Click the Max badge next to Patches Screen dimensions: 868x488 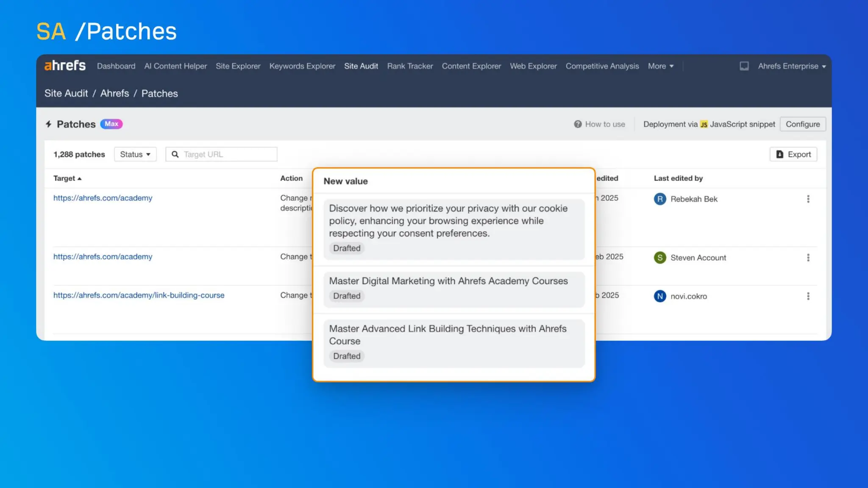(111, 124)
